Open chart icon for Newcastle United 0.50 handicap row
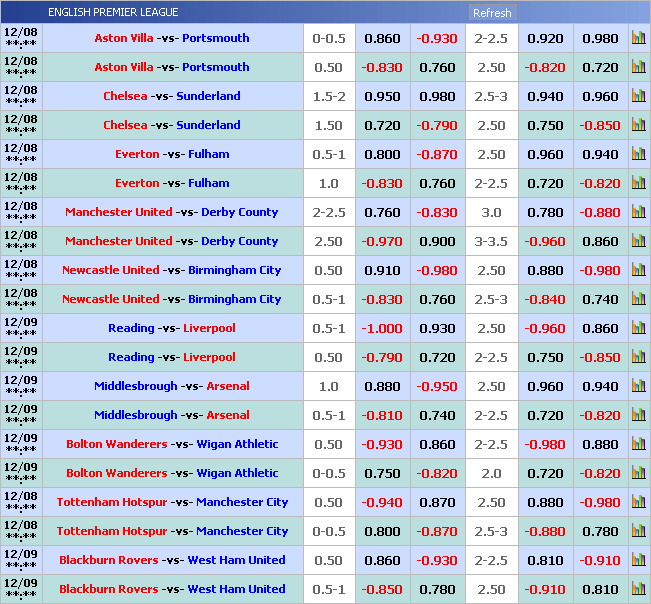This screenshot has height=604, width=651. [x=638, y=270]
